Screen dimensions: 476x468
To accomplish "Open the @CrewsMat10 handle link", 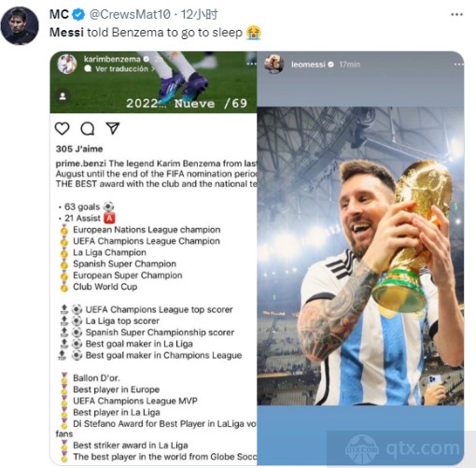I will point(130,14).
